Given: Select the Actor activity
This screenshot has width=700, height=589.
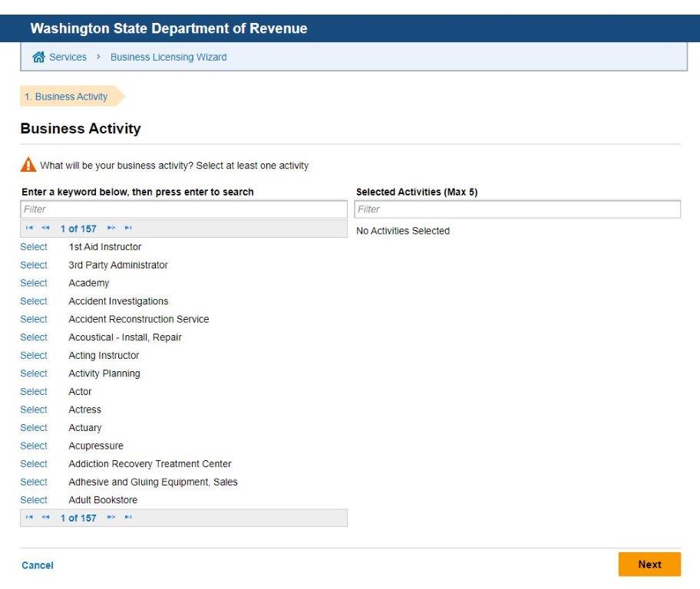Looking at the screenshot, I should [x=34, y=391].
